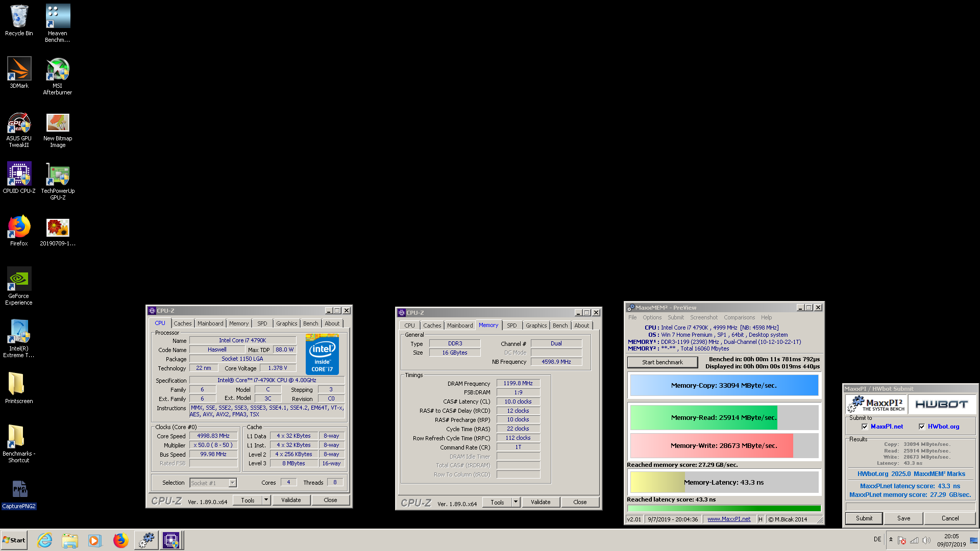Click the Memory-Latency result bar
Screen dimensions: 980x551
click(x=724, y=483)
